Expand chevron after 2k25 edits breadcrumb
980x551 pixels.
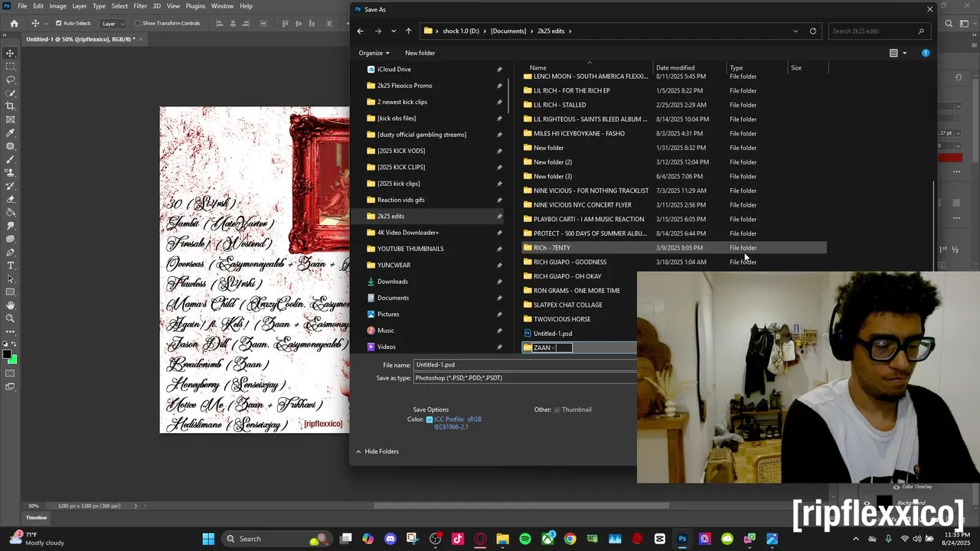point(570,31)
